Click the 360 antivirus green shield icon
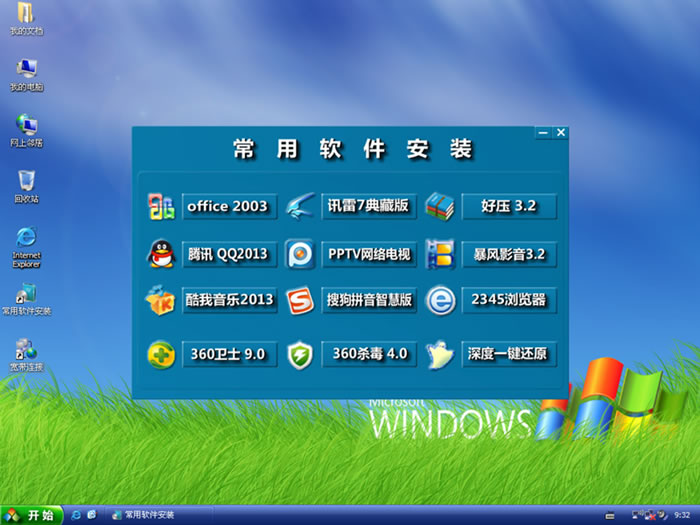 pyautogui.click(x=300, y=355)
